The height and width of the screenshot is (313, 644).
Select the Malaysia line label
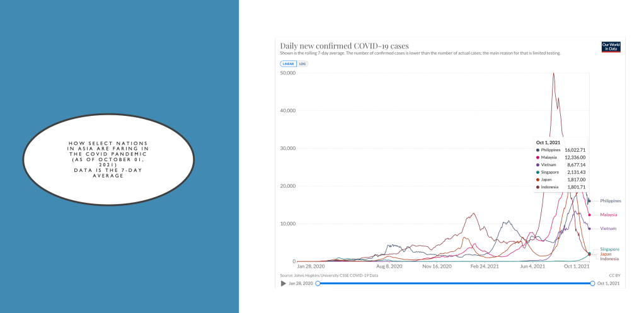point(608,215)
